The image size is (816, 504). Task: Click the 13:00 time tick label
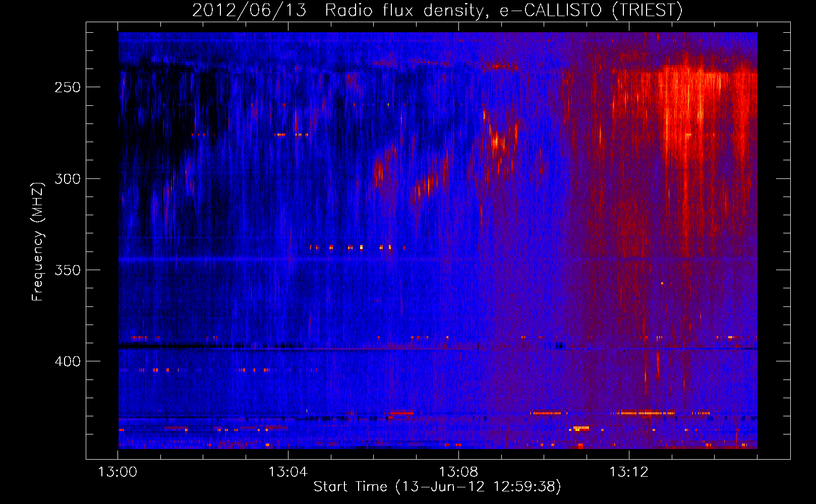tap(118, 472)
